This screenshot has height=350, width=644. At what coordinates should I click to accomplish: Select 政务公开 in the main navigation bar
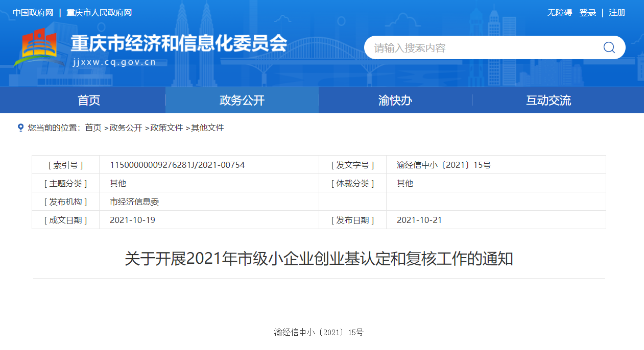(x=242, y=101)
